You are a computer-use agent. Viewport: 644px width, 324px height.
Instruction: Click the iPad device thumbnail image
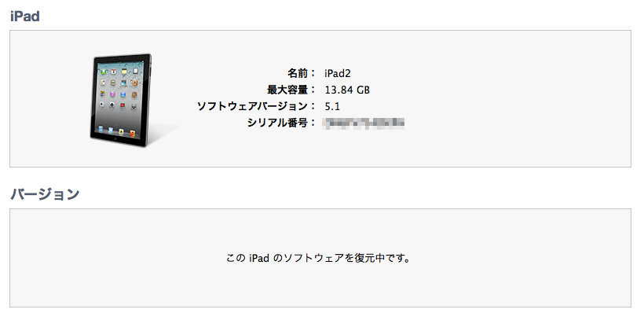(121, 101)
